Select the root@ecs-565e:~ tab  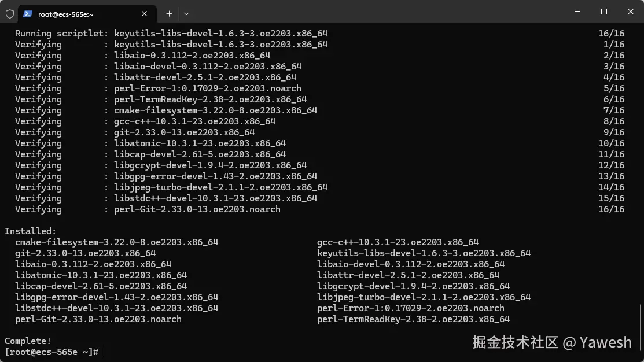(x=87, y=14)
